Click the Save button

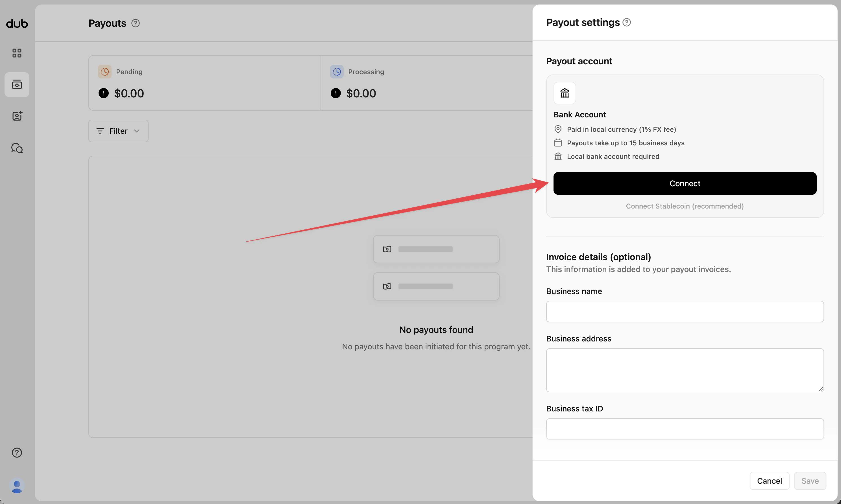pyautogui.click(x=810, y=481)
